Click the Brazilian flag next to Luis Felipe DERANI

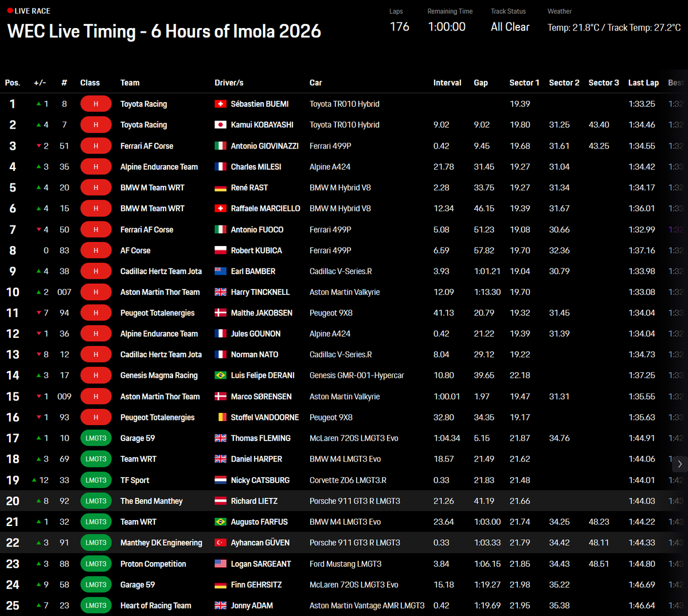tap(220, 375)
